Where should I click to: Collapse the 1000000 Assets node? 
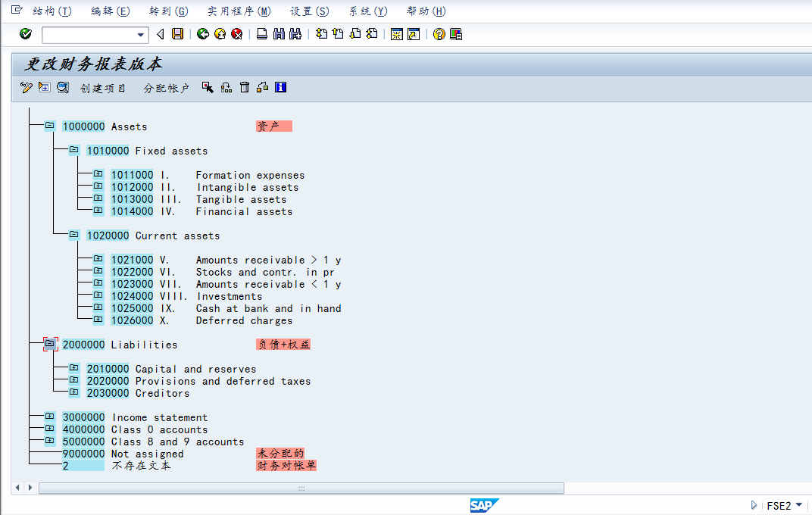click(50, 125)
